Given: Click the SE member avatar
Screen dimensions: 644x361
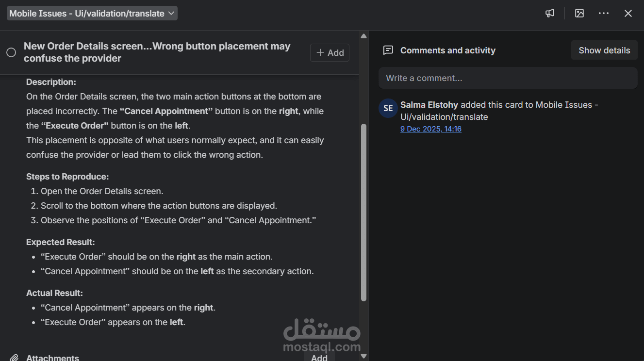Looking at the screenshot, I should pyautogui.click(x=388, y=108).
